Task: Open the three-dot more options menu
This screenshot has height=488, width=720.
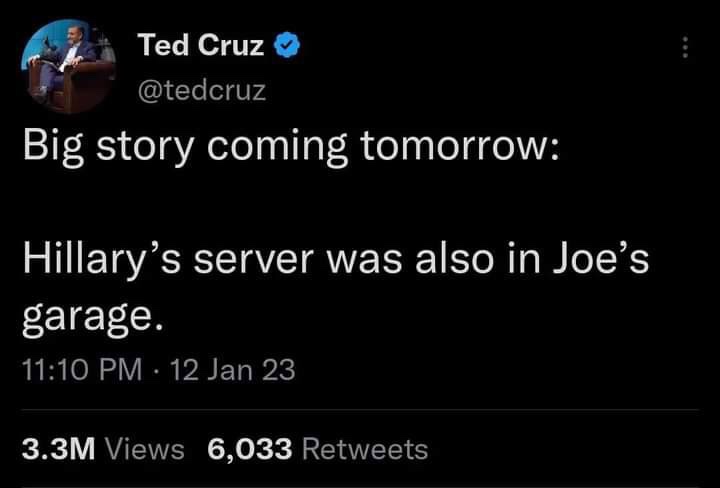Action: [x=684, y=48]
